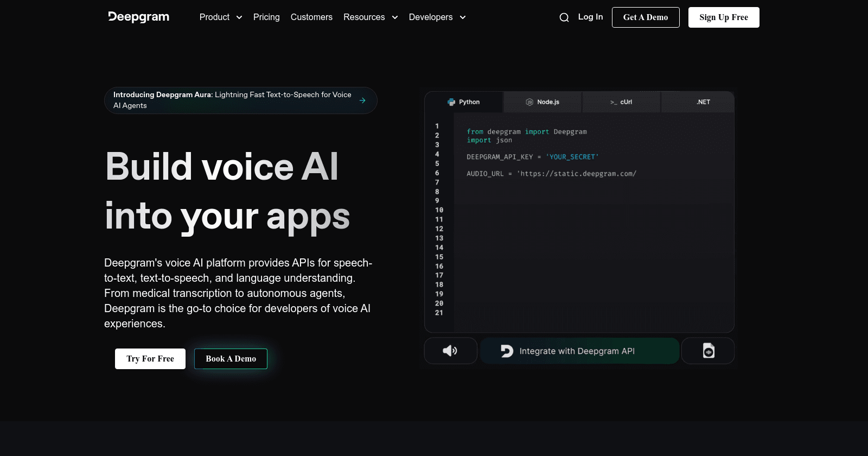The height and width of the screenshot is (456, 868).
Task: Click the 'YOUR_SECRET' string in code
Action: (572, 157)
